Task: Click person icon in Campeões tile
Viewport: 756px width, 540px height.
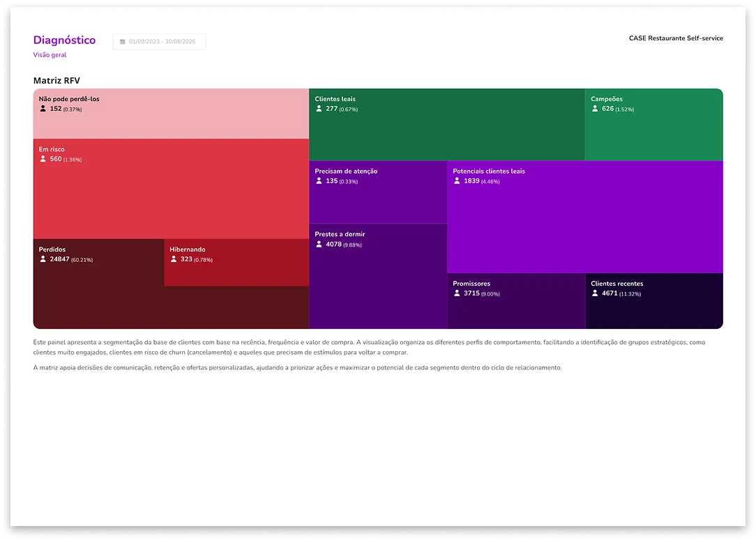Action: click(595, 109)
